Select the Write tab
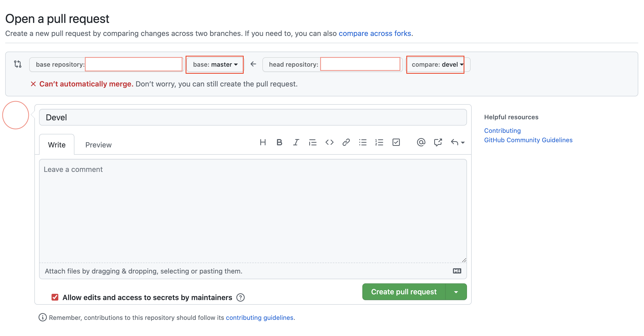This screenshot has width=644, height=336. [57, 145]
